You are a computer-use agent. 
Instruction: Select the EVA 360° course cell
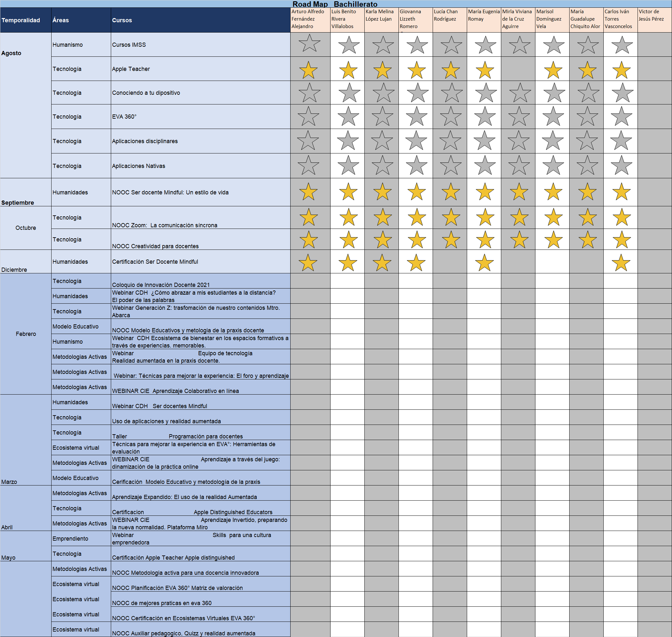coord(201,116)
